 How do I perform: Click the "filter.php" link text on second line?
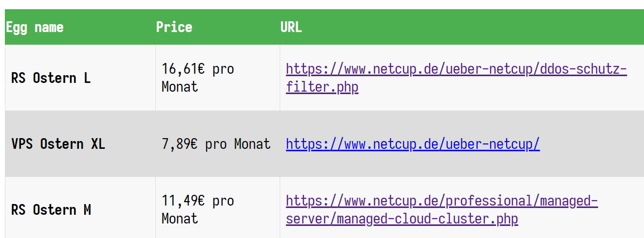point(322,88)
